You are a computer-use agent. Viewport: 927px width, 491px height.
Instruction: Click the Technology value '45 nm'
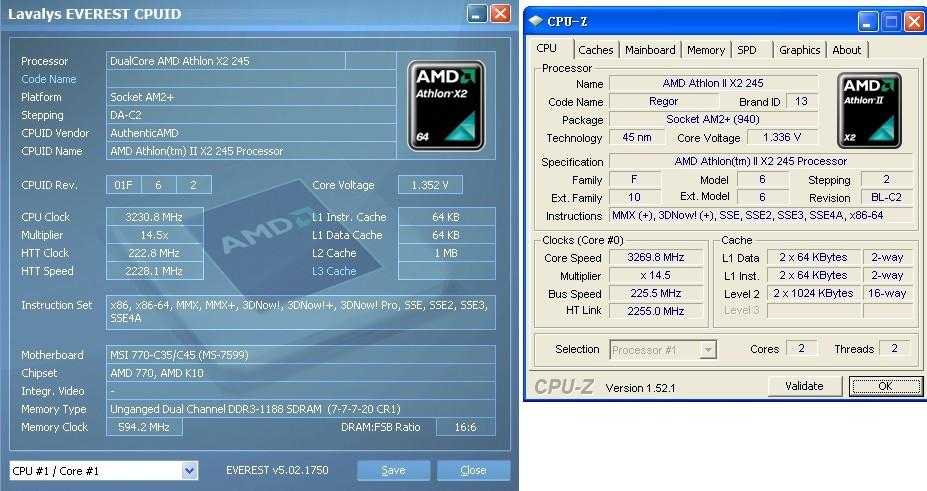[x=637, y=138]
